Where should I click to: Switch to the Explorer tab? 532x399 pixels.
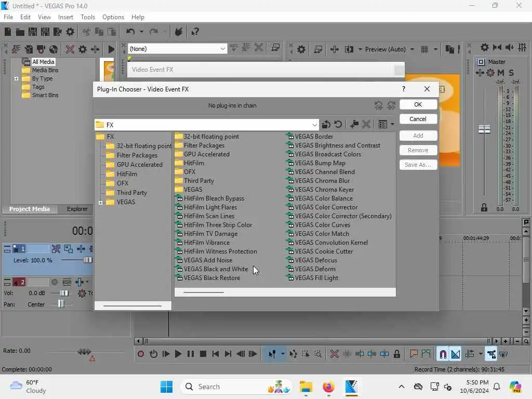point(77,209)
